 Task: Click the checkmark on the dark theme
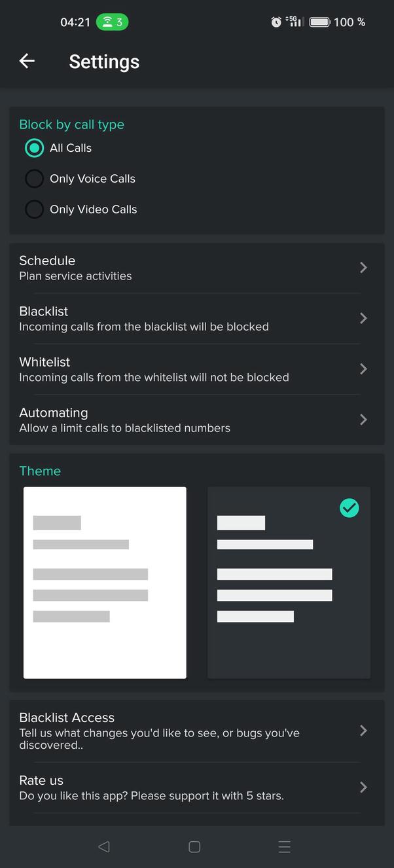(349, 507)
